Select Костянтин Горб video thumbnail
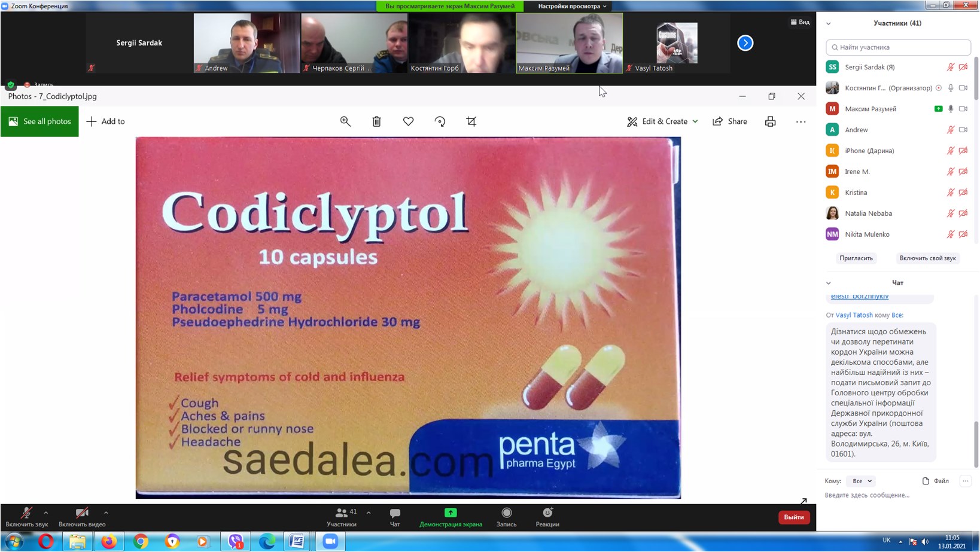 [x=461, y=43]
